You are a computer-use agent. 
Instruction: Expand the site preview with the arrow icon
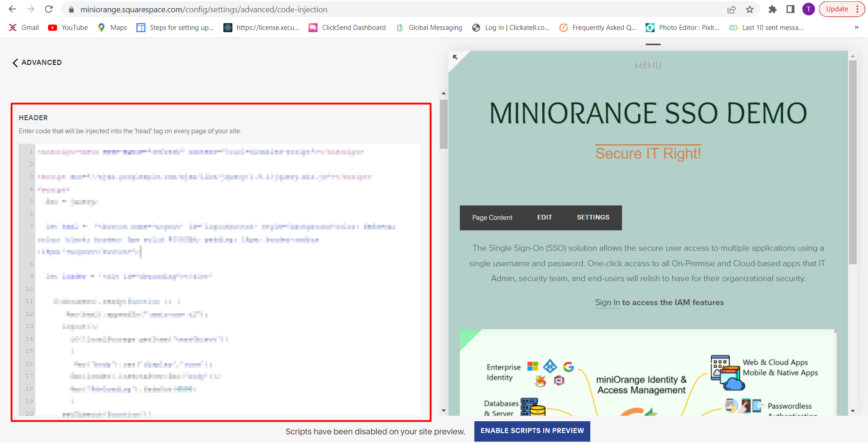point(455,57)
